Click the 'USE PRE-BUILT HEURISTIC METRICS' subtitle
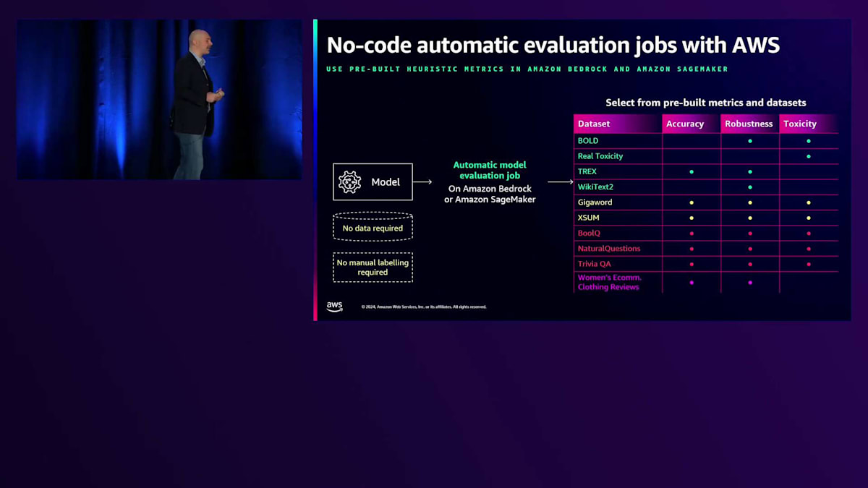868x488 pixels. point(527,69)
